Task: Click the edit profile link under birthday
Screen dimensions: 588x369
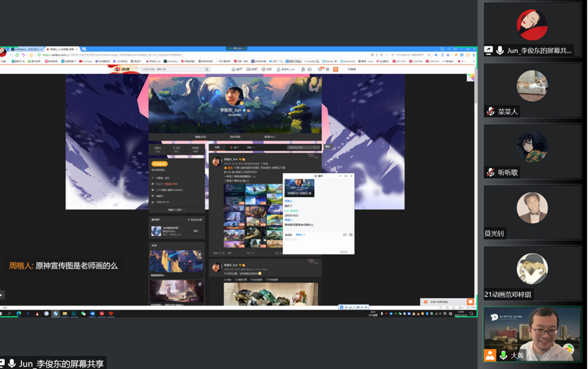Action: coord(176,210)
